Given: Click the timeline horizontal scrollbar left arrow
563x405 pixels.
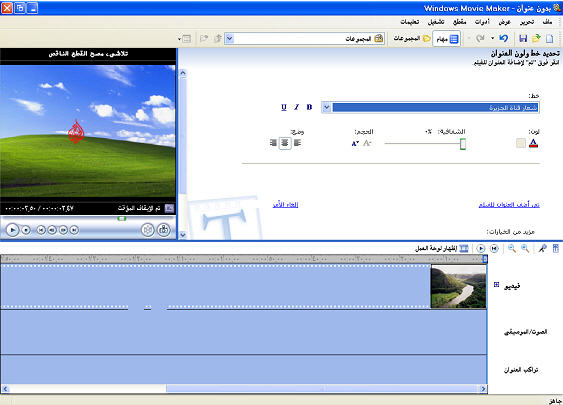Looking at the screenshot, I should (x=5, y=388).
